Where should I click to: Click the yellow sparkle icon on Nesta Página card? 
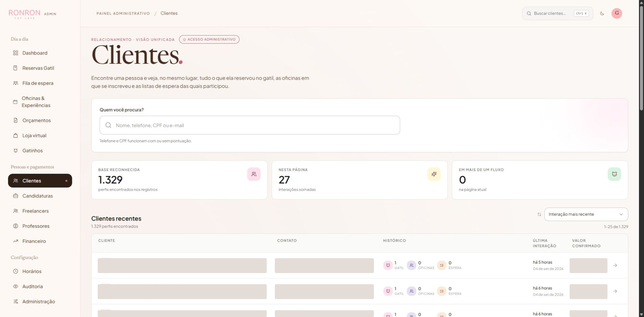434,174
